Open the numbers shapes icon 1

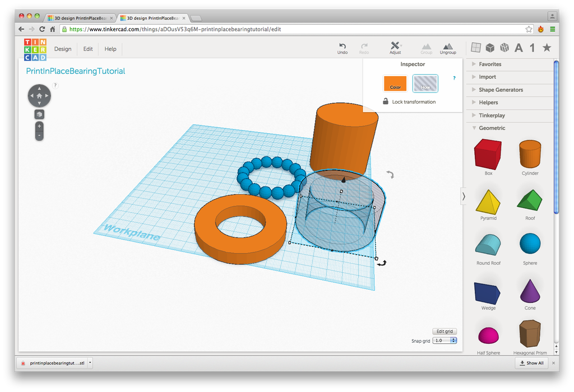coord(533,48)
